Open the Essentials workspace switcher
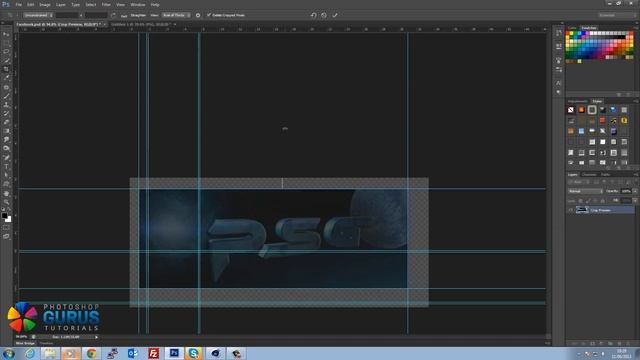The width and height of the screenshot is (640, 360). [617, 15]
